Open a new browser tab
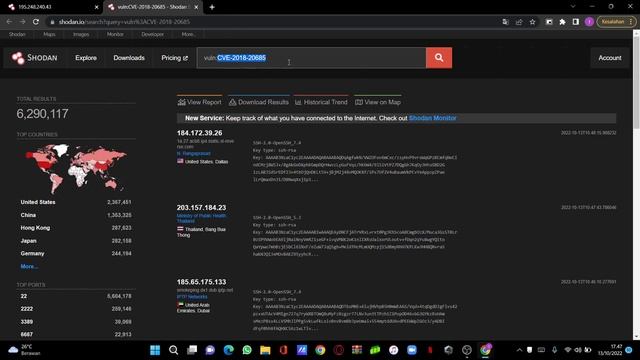 tap(212, 7)
